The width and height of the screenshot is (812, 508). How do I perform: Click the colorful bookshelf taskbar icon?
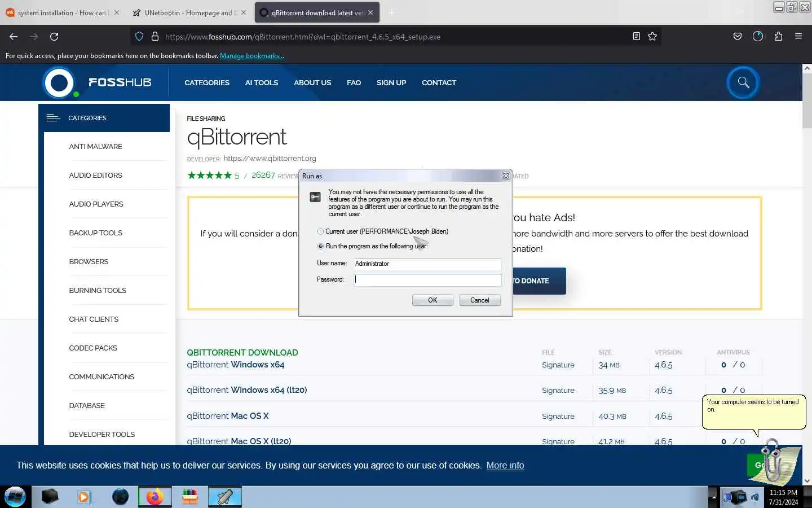190,497
